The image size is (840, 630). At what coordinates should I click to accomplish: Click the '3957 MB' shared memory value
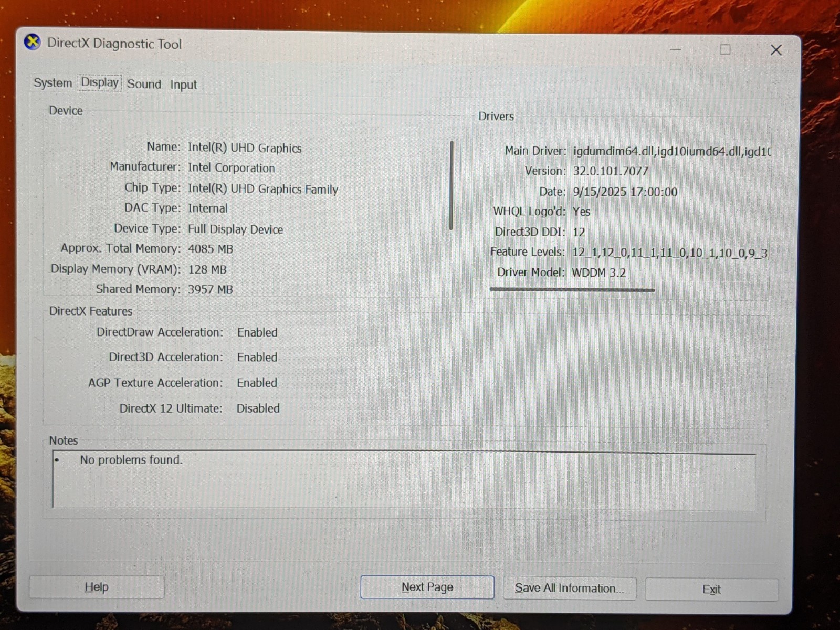click(x=211, y=289)
